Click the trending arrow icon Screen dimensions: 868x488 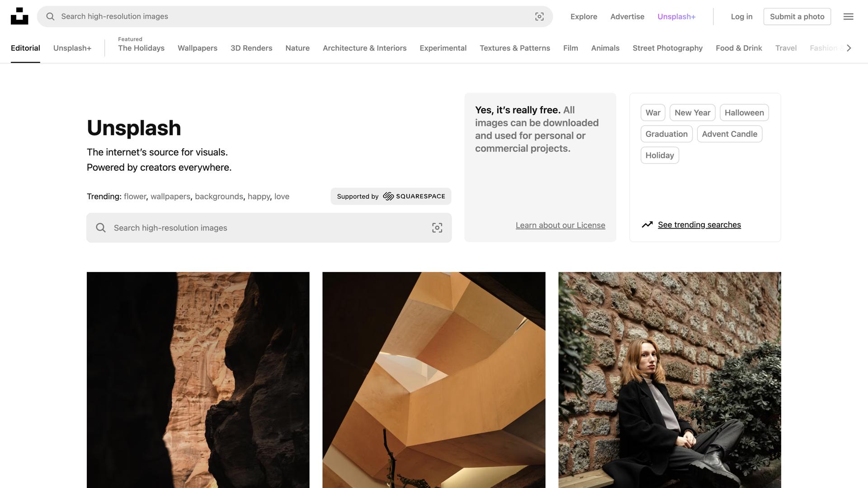[647, 225]
